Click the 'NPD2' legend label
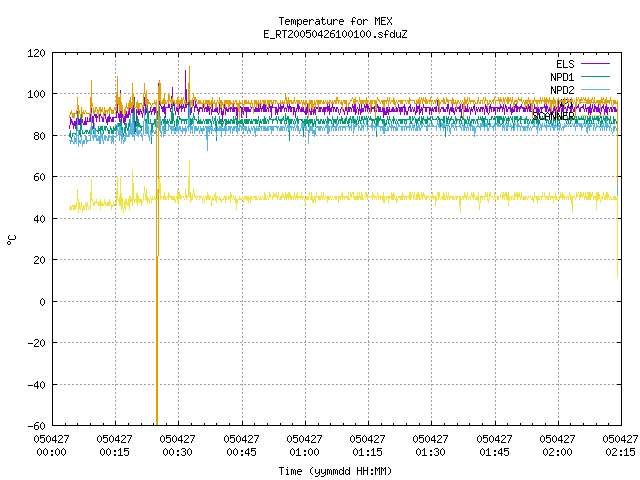Screen dimensions: 640x480 [x=562, y=90]
